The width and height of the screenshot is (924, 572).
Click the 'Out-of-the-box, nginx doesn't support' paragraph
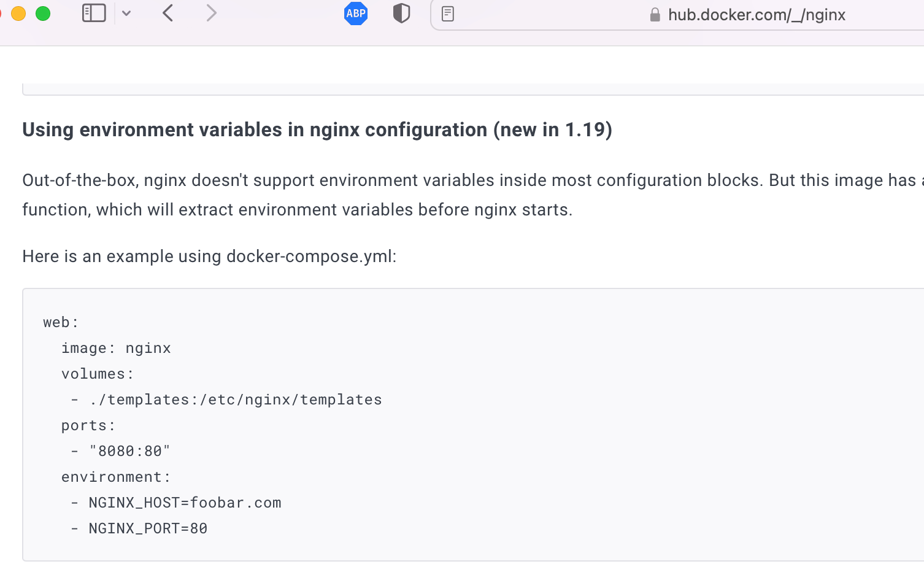tap(473, 195)
